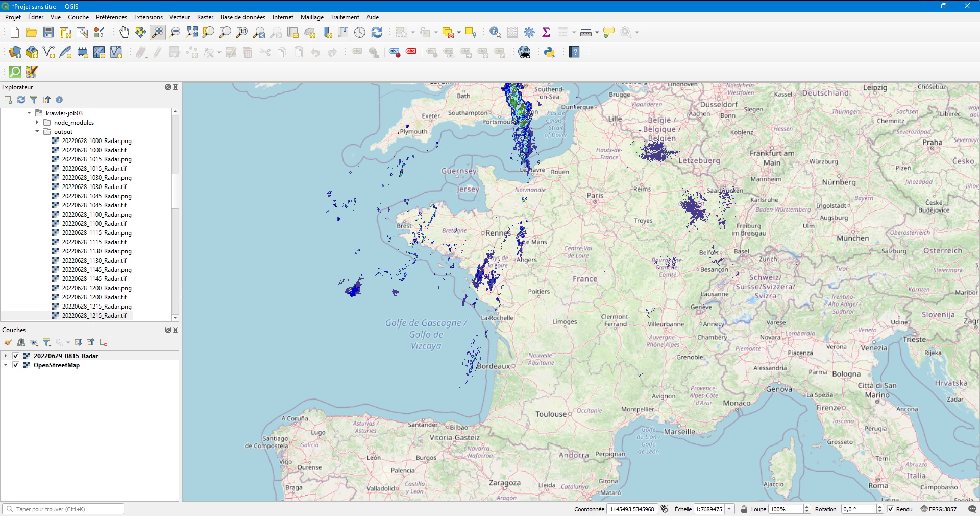
Task: Open the Échelle scale dropdown
Action: coord(730,509)
